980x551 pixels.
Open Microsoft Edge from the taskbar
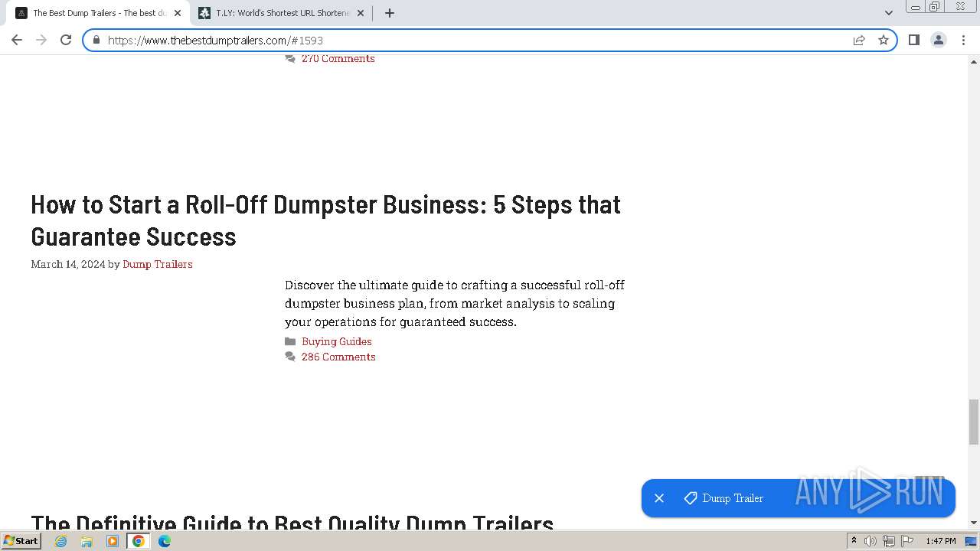pyautogui.click(x=165, y=541)
